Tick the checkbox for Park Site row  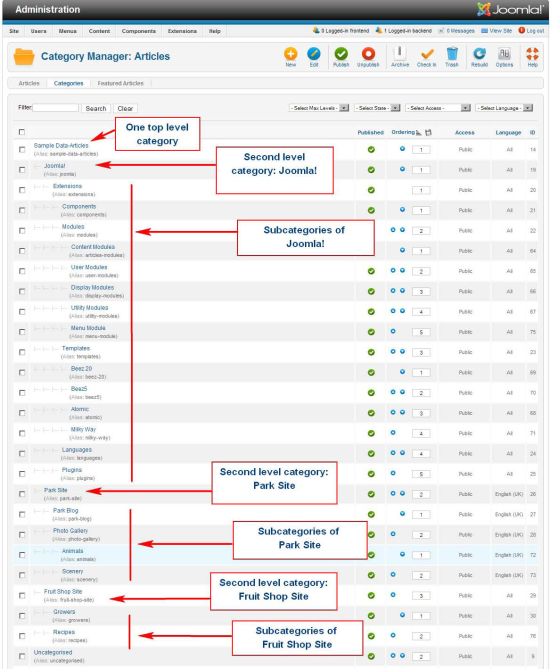(22, 494)
